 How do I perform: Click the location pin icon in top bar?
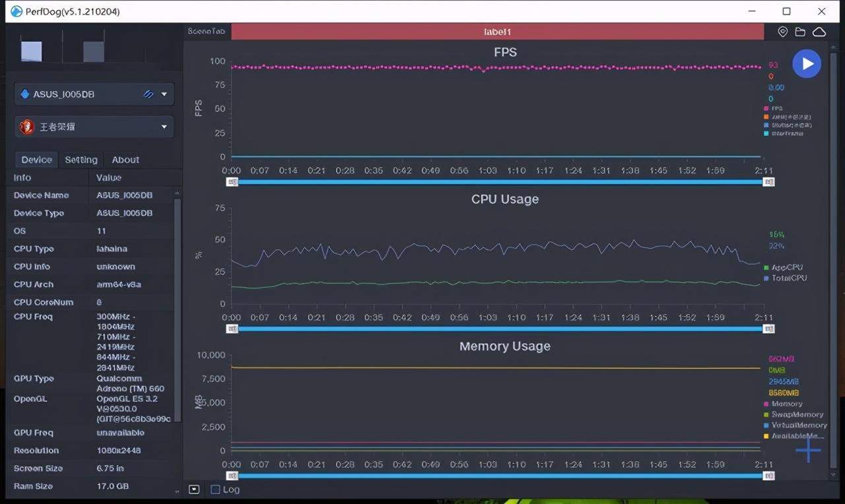coord(782,32)
